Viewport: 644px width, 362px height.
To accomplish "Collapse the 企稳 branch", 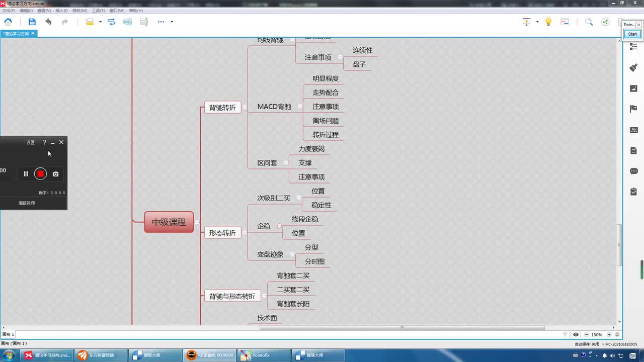I will point(279,226).
